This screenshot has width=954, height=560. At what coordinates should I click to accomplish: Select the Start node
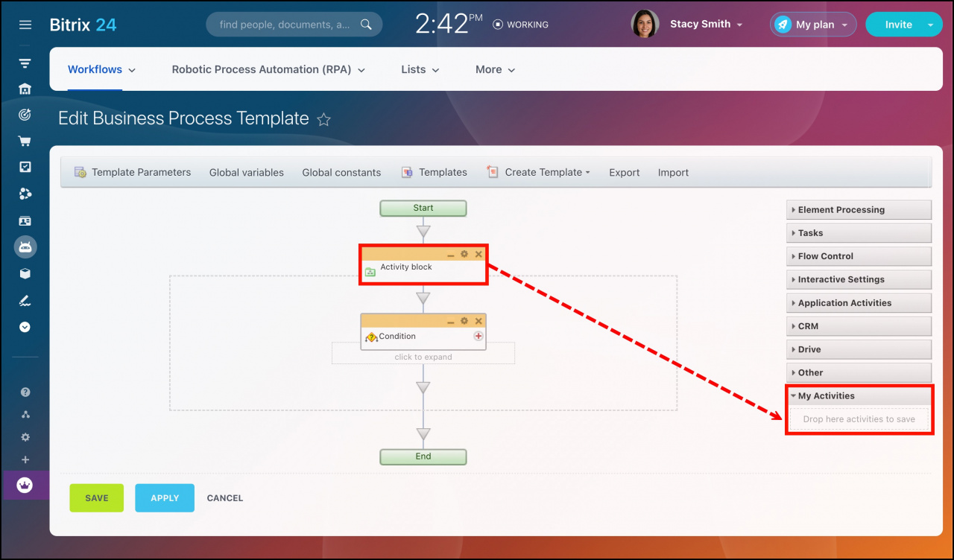coord(423,208)
